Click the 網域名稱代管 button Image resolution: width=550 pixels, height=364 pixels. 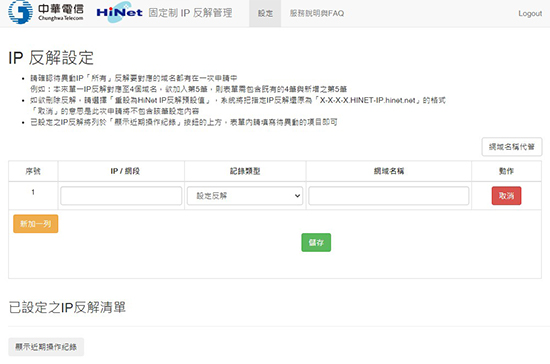pyautogui.click(x=512, y=147)
